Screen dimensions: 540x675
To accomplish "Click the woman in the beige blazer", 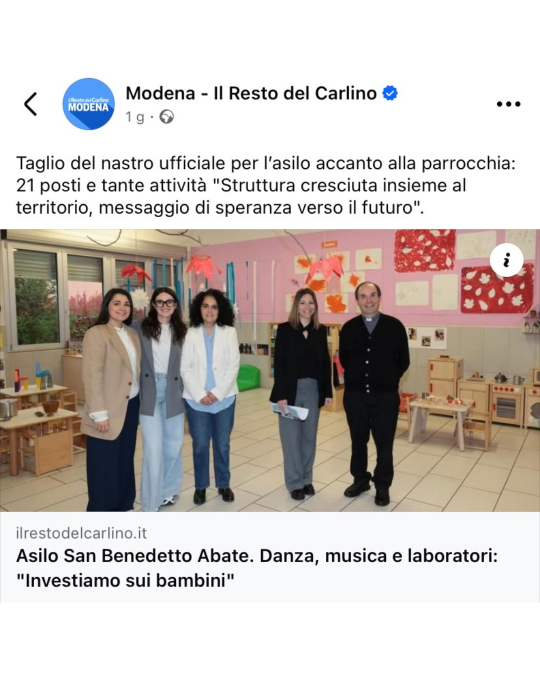I will (x=112, y=398).
